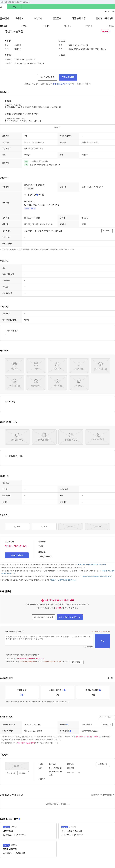Open the 인터넷피해구제센터 link
115x868 pixels.
click(30, 658)
